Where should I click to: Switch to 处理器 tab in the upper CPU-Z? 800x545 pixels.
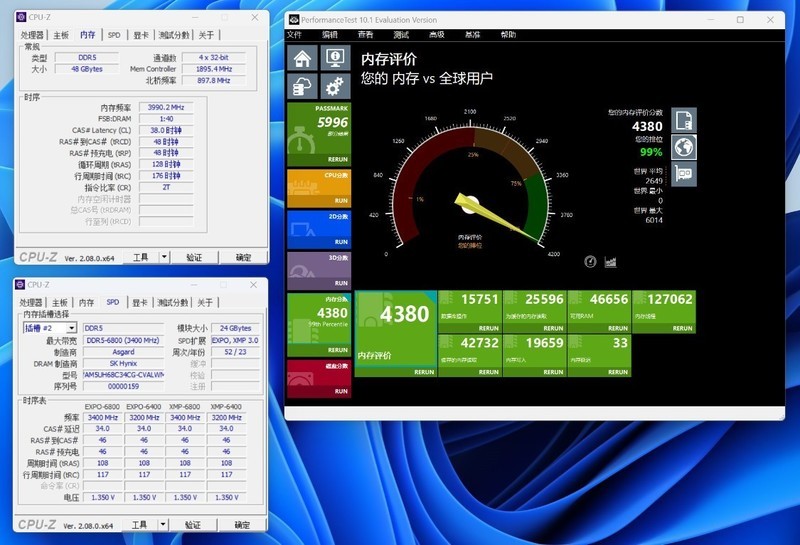pyautogui.click(x=32, y=35)
